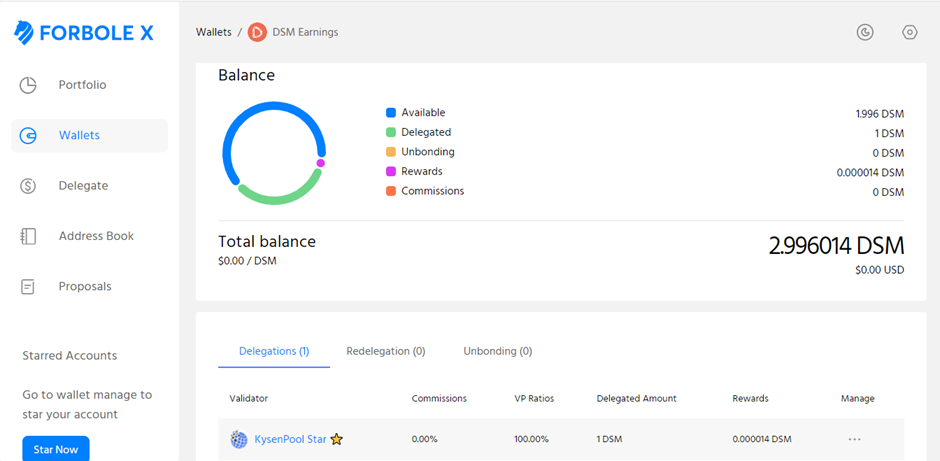Toggle dark mode moon icon

864,32
